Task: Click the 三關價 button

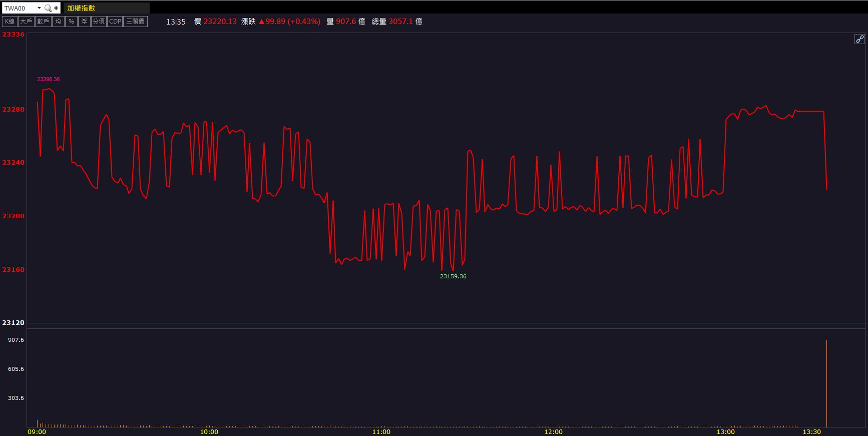Action: [x=135, y=22]
